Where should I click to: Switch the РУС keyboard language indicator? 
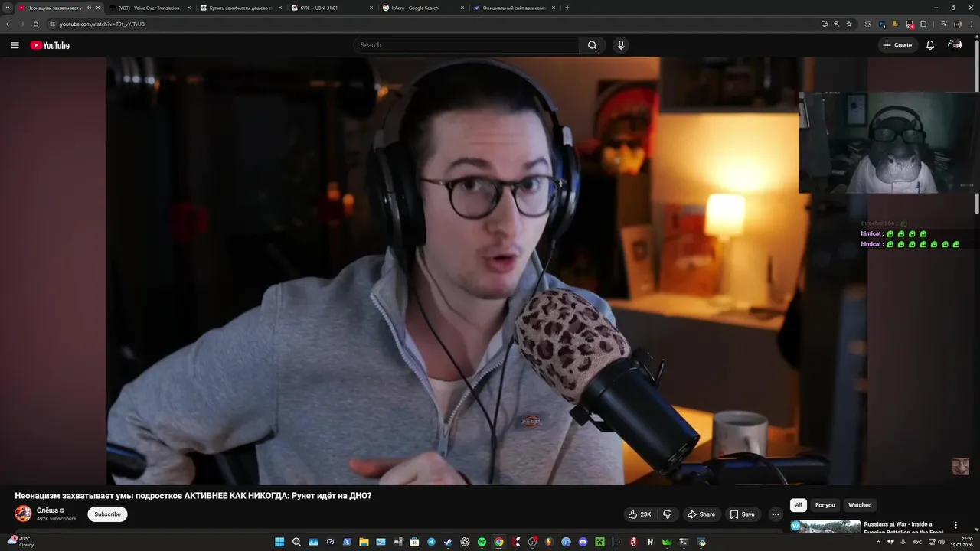pos(917,542)
